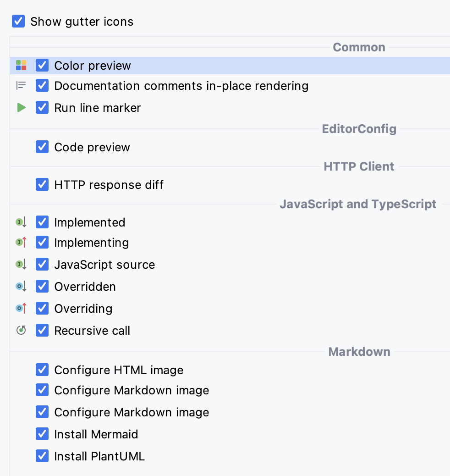Image resolution: width=450 pixels, height=476 pixels.
Task: Click the Overriding gutter icon
Action: (21, 308)
